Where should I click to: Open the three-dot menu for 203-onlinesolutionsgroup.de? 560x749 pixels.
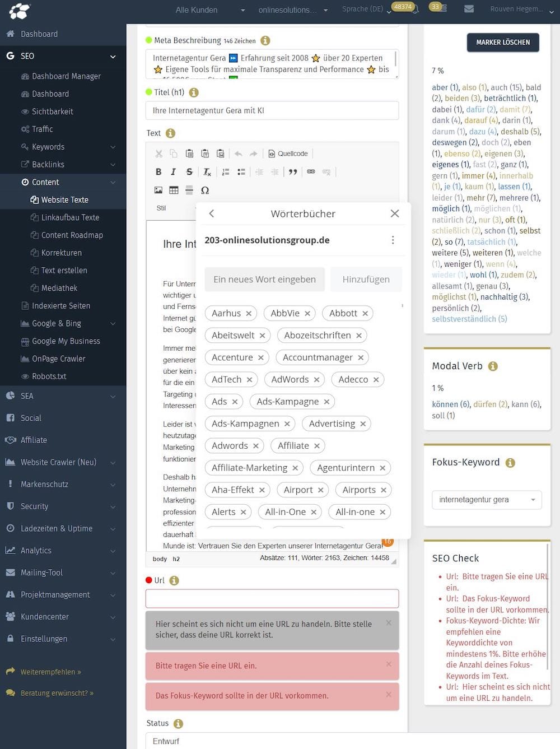[x=393, y=240]
